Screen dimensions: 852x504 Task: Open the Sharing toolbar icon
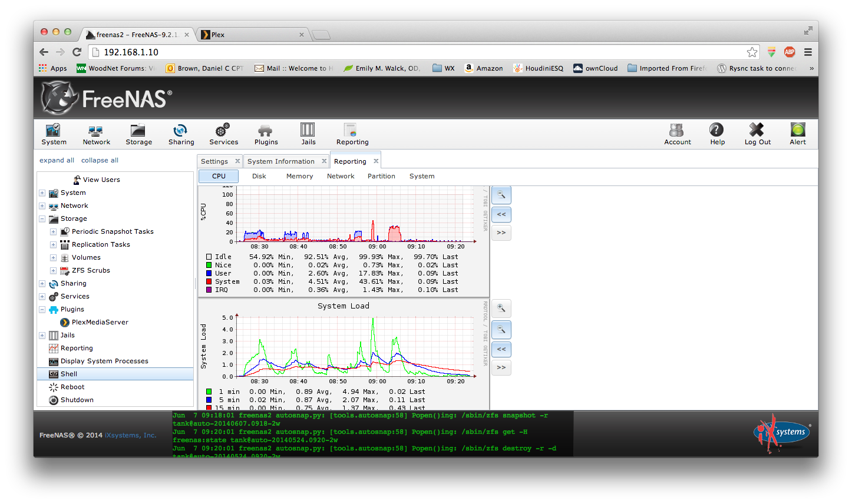181,134
